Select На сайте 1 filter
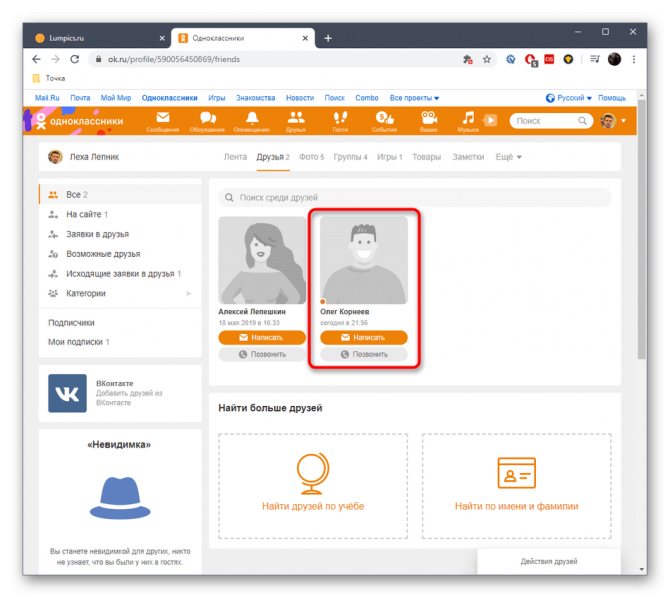The width and height of the screenshot is (670, 598). coord(120,214)
